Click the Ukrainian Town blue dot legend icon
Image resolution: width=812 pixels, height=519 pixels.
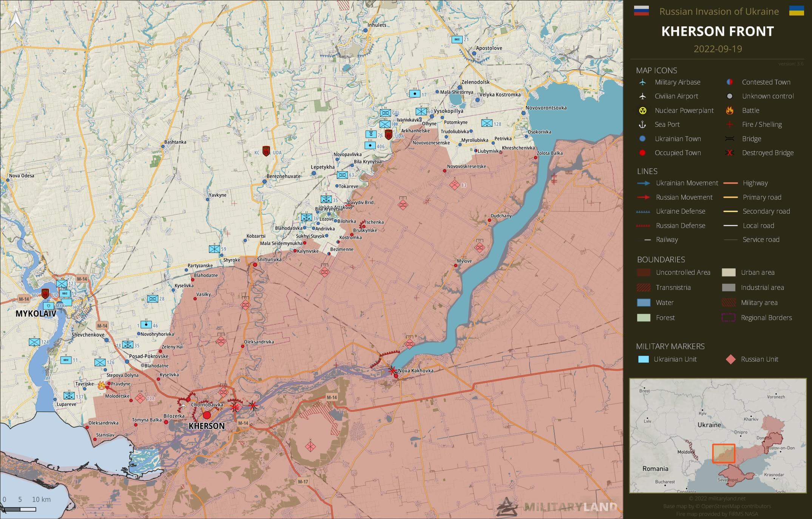[642, 139]
